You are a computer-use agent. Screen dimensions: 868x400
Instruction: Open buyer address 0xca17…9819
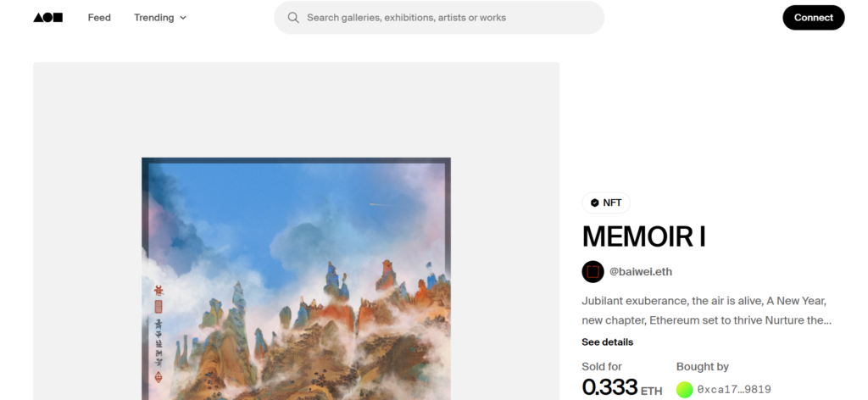pyautogui.click(x=734, y=390)
